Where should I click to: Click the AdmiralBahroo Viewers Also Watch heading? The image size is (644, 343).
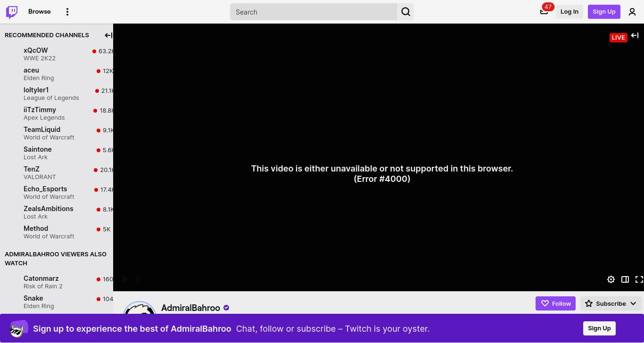point(55,258)
